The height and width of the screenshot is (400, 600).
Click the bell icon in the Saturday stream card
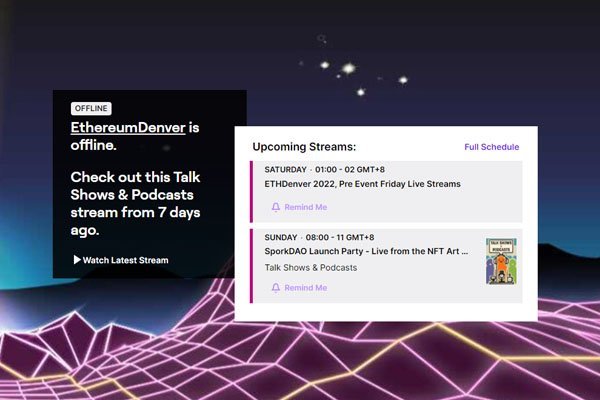pyautogui.click(x=276, y=207)
